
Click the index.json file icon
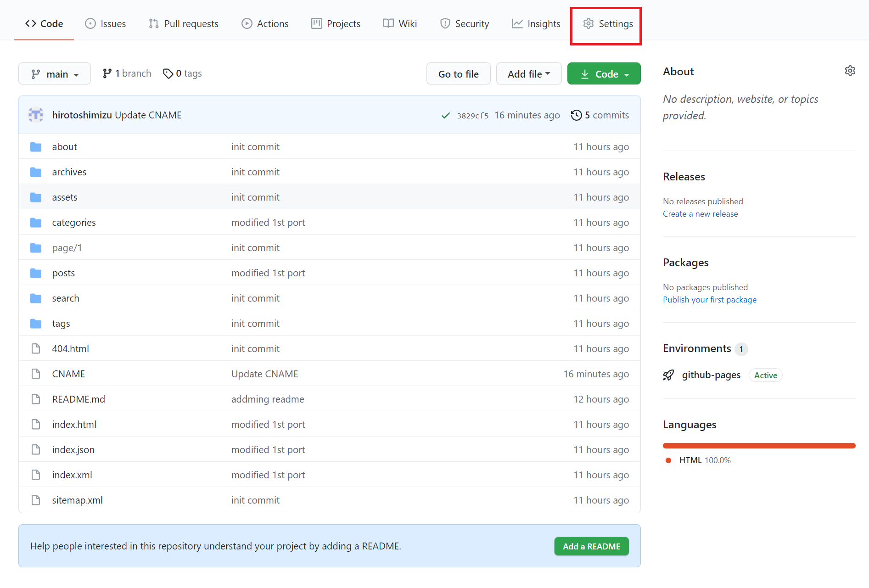[36, 449]
